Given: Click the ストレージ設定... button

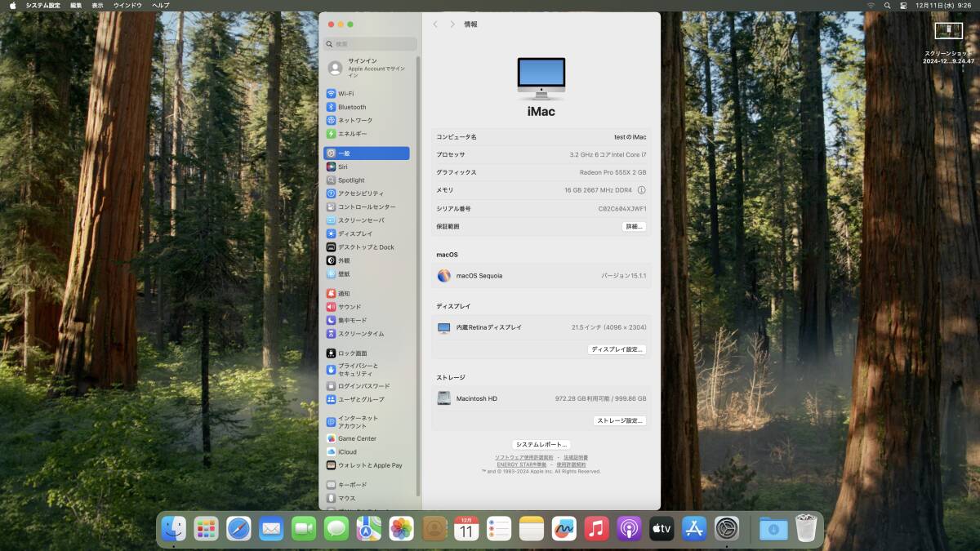Looking at the screenshot, I should (x=619, y=421).
